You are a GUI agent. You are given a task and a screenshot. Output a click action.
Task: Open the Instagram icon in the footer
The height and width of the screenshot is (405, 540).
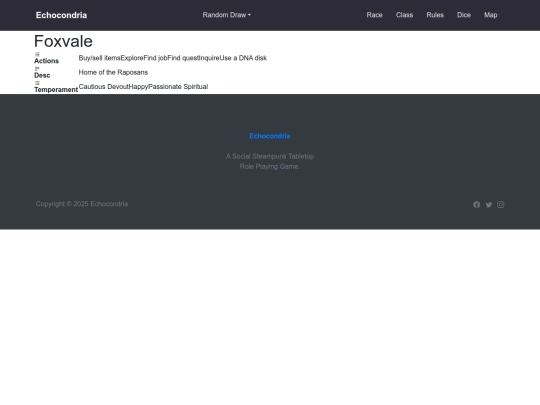(x=500, y=205)
